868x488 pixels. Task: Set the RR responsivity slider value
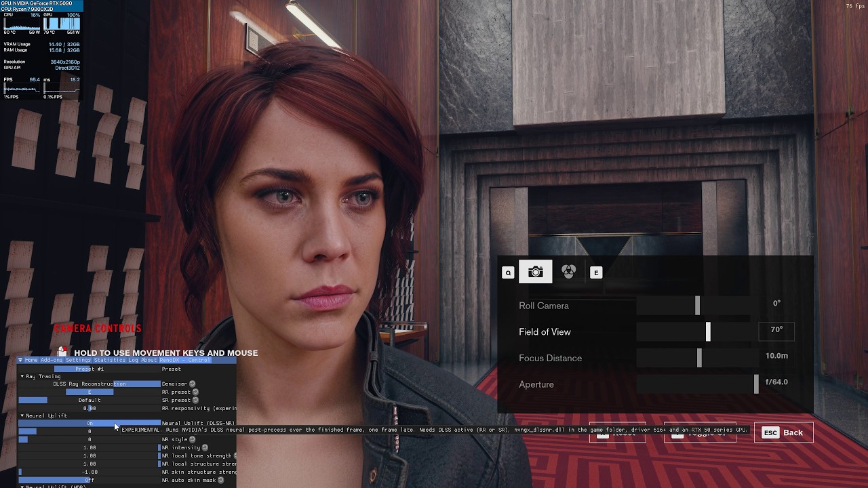[x=90, y=409]
